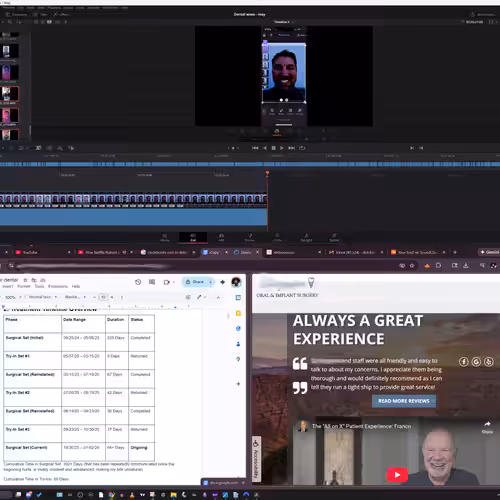Click READ MORE REVIEWS button

tap(404, 401)
